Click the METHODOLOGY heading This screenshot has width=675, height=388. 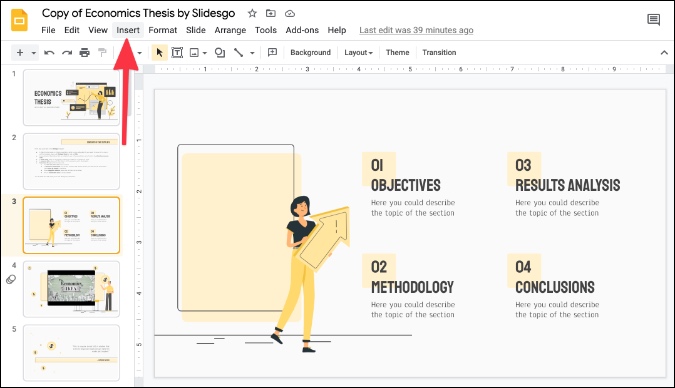point(412,287)
